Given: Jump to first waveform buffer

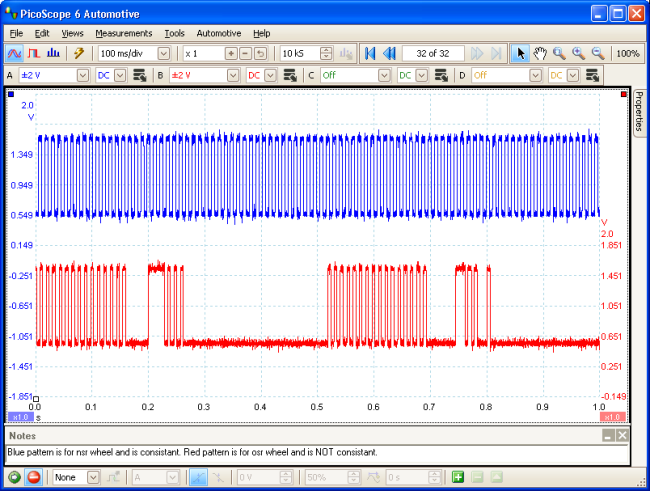Looking at the screenshot, I should (x=370, y=53).
